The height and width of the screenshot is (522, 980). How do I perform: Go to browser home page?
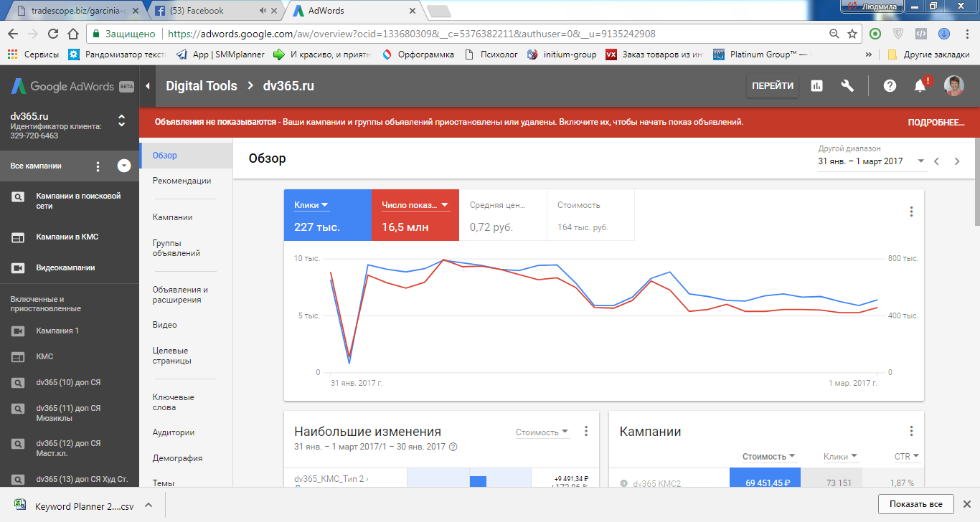(72, 34)
